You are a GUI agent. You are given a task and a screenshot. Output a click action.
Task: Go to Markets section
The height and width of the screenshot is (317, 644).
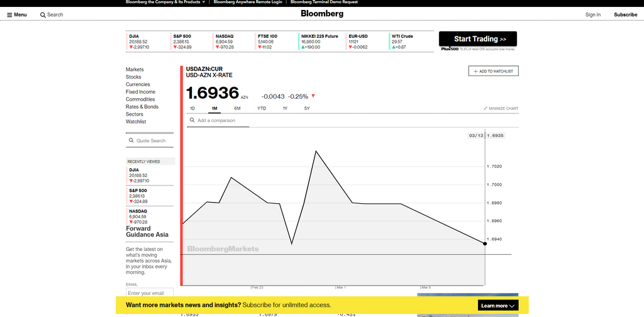(135, 69)
